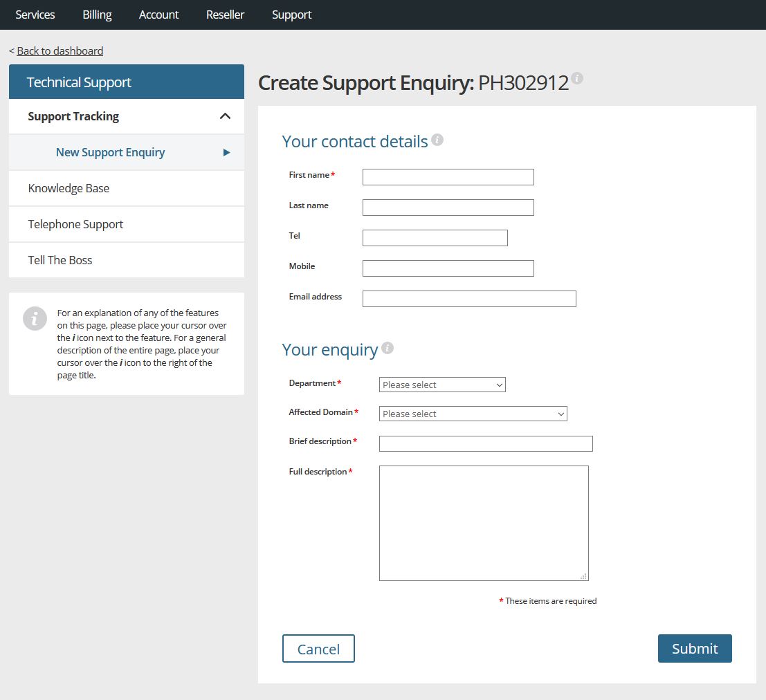Focus the Brief description field
This screenshot has width=766, height=700.
[486, 443]
